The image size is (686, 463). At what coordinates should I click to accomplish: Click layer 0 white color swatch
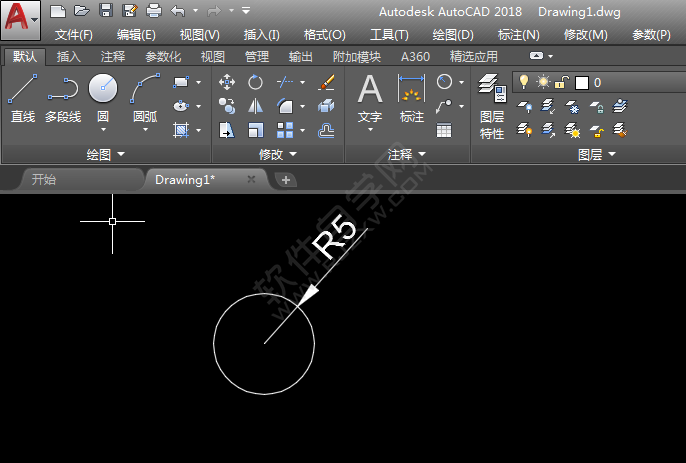[581, 82]
